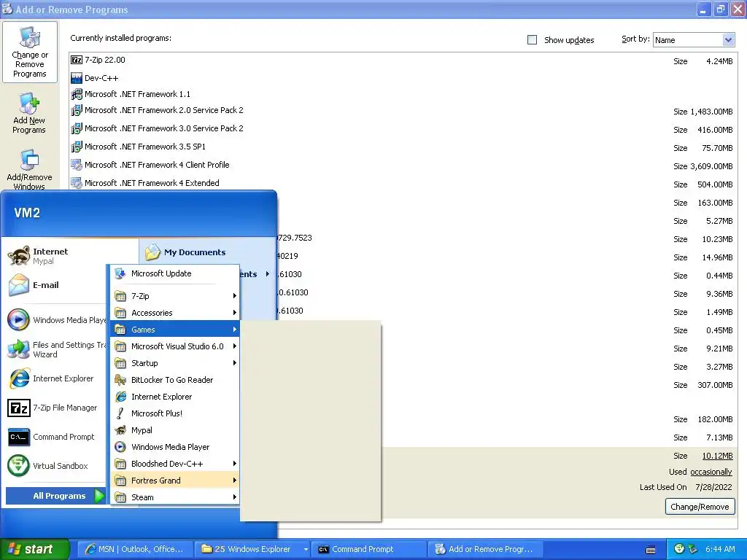The height and width of the screenshot is (560, 747).
Task: Expand the Accessories submenu
Action: coord(175,313)
